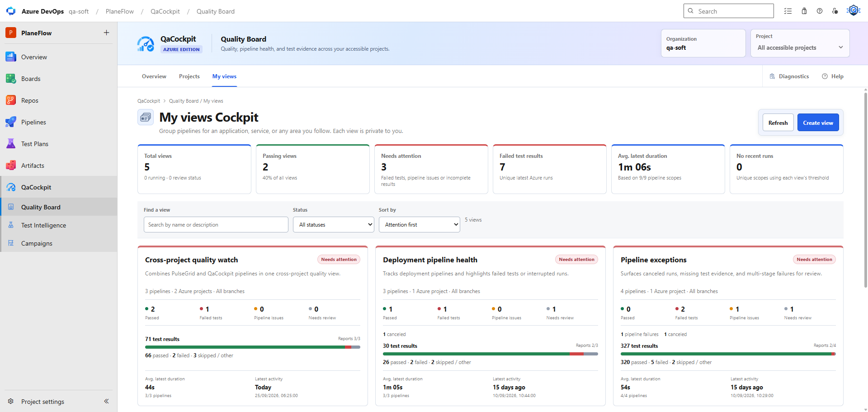Click the Failed test results stat card

click(550, 169)
